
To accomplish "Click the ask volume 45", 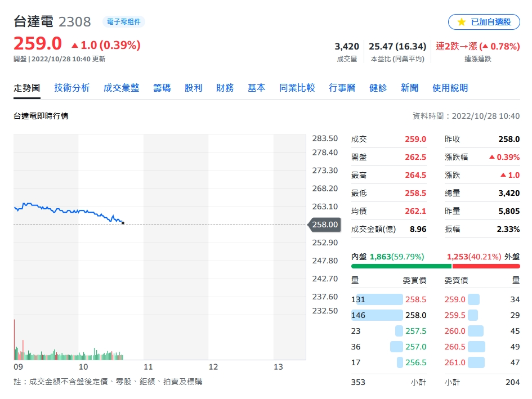I will tap(515, 331).
